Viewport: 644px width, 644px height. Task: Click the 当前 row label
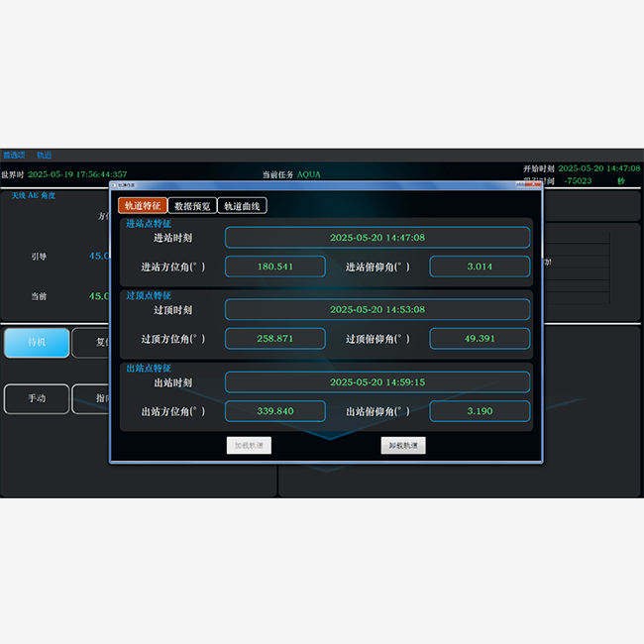point(39,296)
